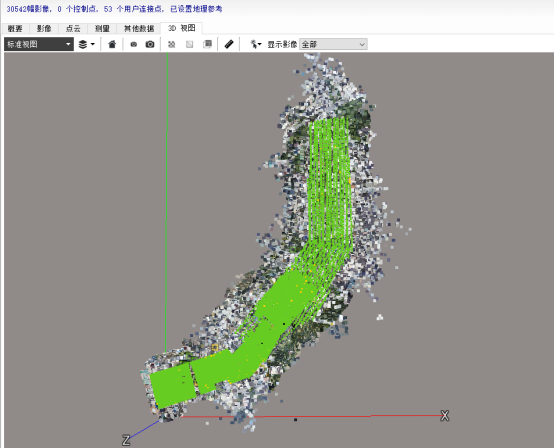Expand the 标准视图 view dropdown
This screenshot has width=554, height=448.
[x=39, y=44]
